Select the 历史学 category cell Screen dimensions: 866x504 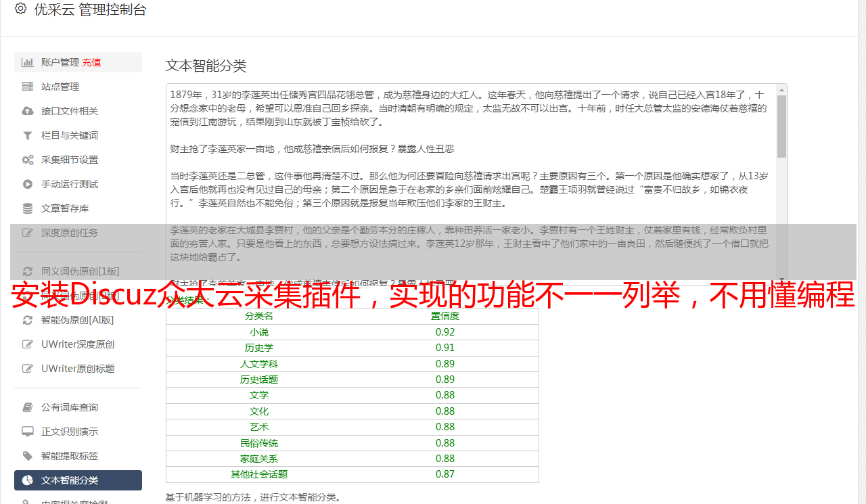coord(259,348)
